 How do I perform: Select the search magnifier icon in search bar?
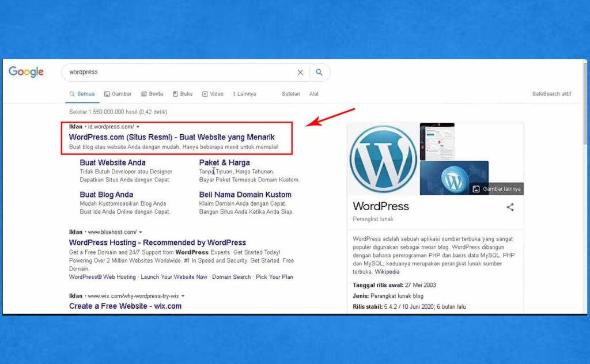click(319, 72)
